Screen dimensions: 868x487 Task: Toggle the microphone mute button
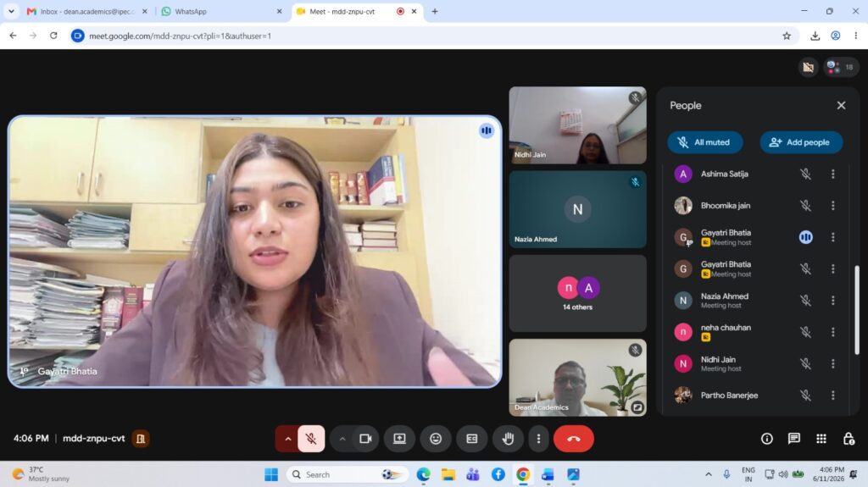(311, 439)
